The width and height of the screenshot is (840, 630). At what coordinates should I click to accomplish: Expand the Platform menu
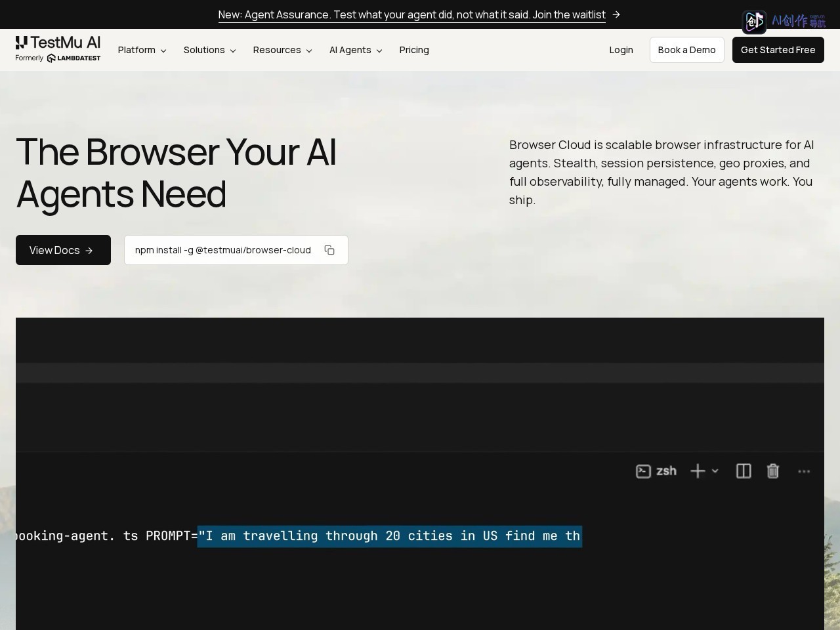point(142,50)
